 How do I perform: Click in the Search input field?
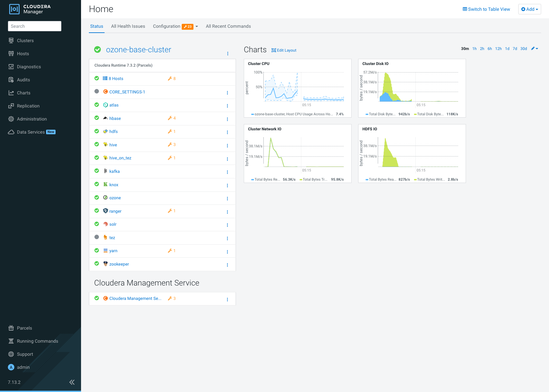[35, 26]
